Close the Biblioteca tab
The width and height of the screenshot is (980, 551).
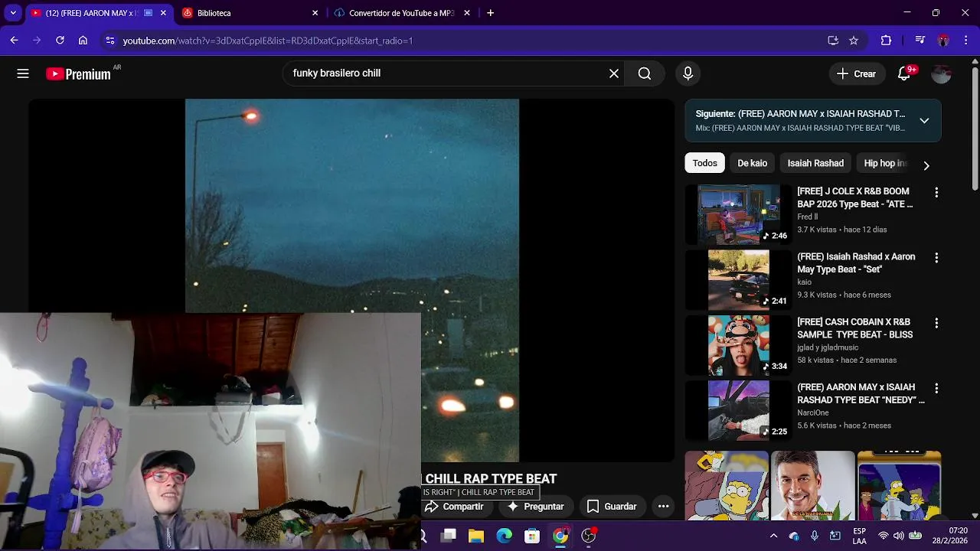315,13
